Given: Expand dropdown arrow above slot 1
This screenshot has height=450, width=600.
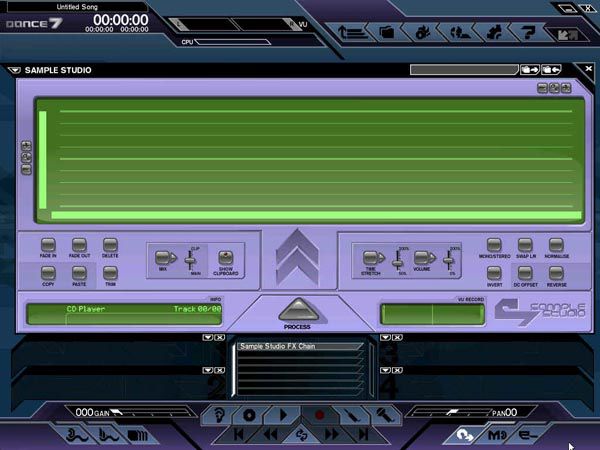Looking at the screenshot, I should click(207, 338).
